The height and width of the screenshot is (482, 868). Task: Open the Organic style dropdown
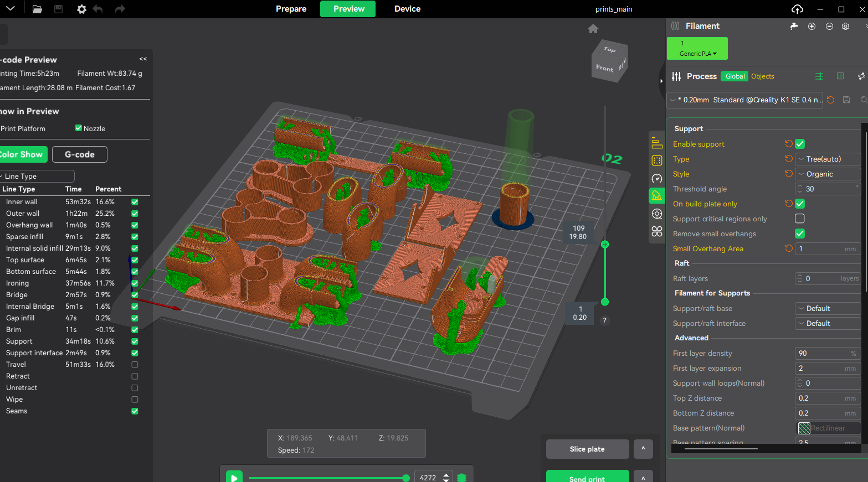pyautogui.click(x=828, y=174)
